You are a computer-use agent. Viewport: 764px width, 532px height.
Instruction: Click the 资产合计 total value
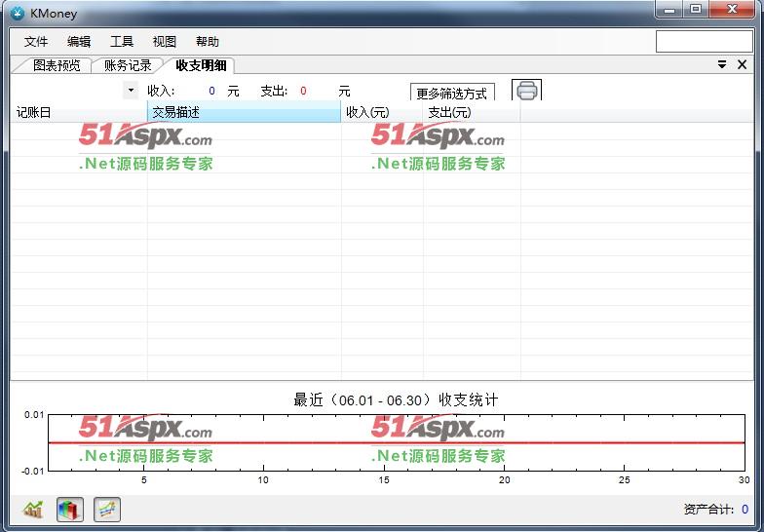coord(745,510)
